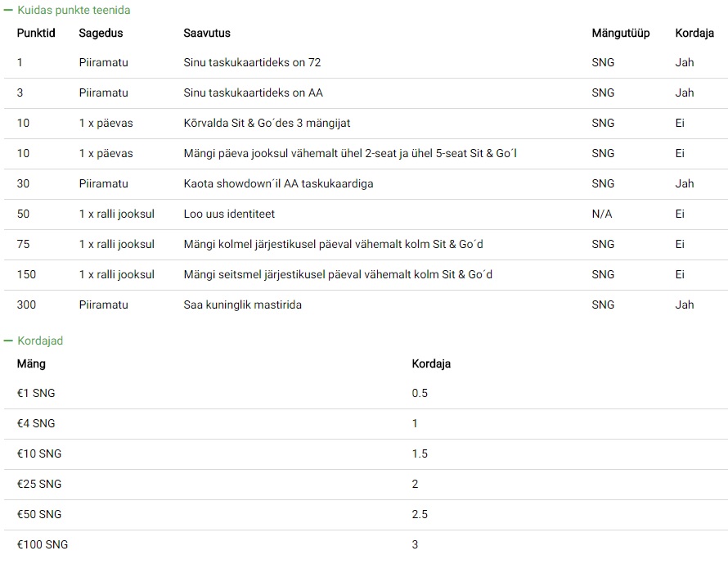Image resolution: width=728 pixels, height=564 pixels.
Task: Select the 'Saa kuninglik mastirida' row
Action: (x=366, y=305)
